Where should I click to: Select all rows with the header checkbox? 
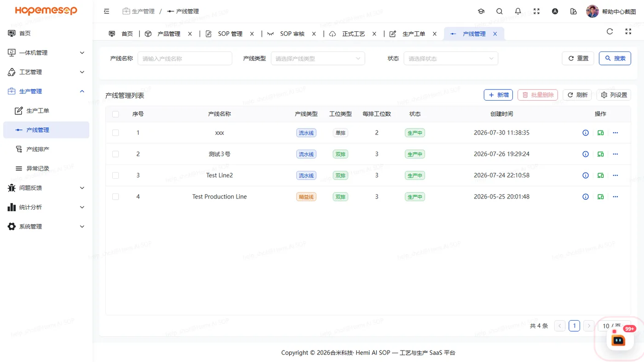(115, 114)
